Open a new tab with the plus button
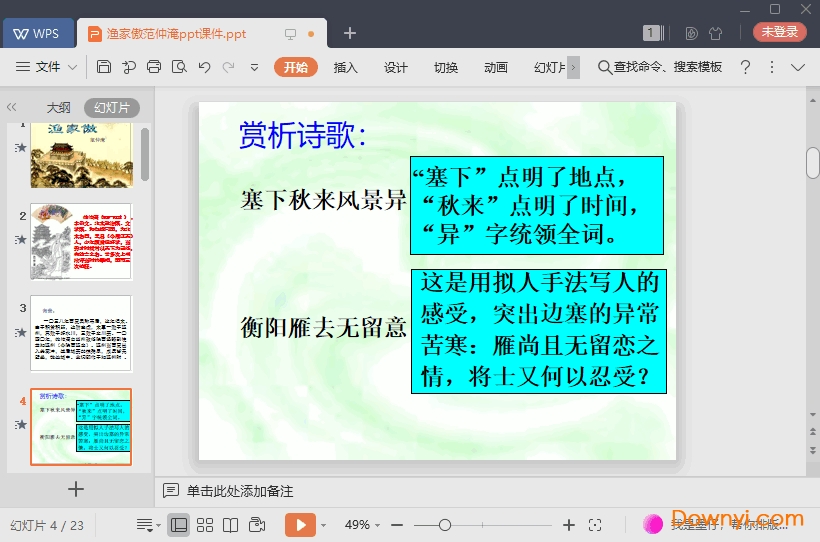The height and width of the screenshot is (542, 820). [350, 33]
